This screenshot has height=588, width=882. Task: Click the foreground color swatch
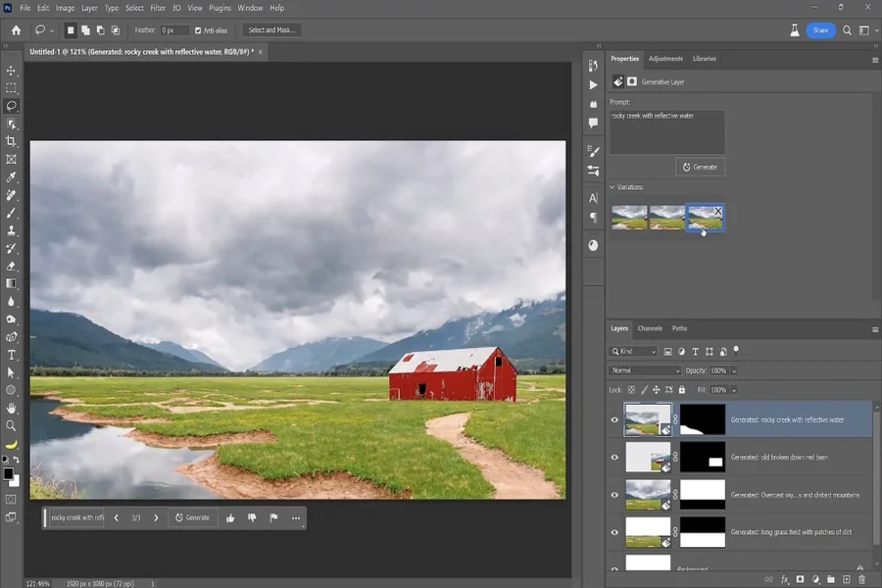click(8, 473)
